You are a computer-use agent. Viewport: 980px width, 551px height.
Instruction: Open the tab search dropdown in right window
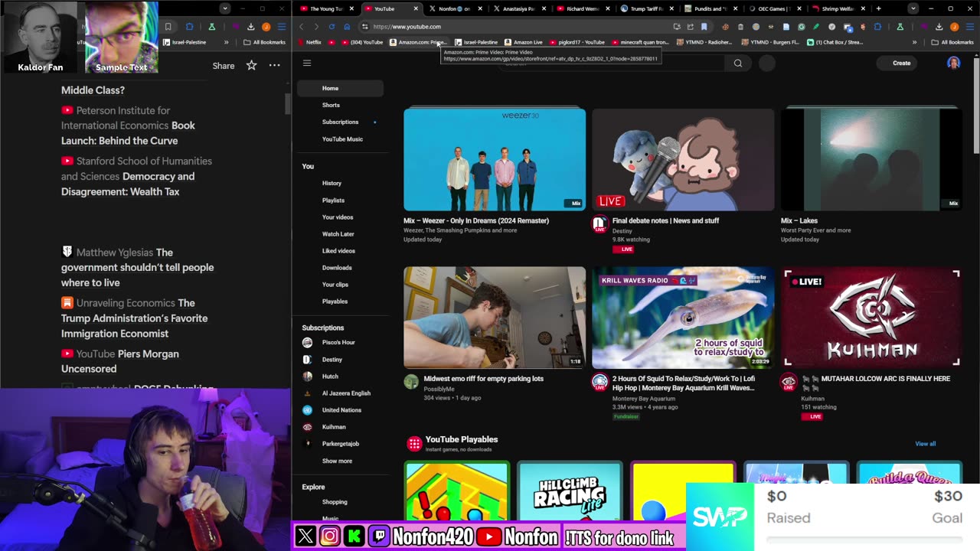coord(913,8)
